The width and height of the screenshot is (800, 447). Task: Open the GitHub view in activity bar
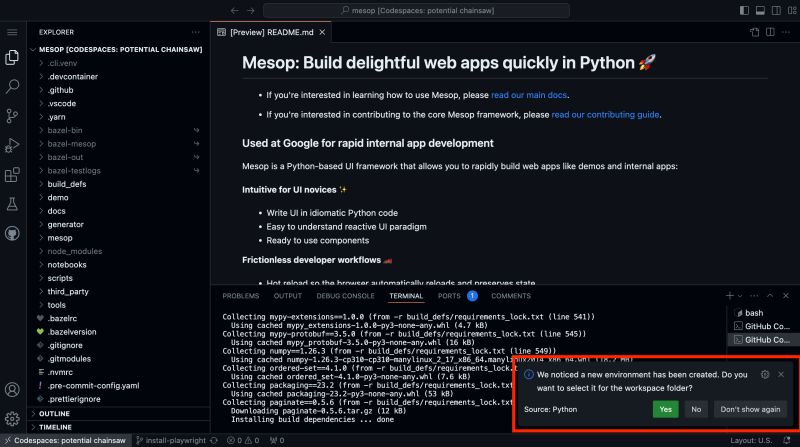point(12,234)
